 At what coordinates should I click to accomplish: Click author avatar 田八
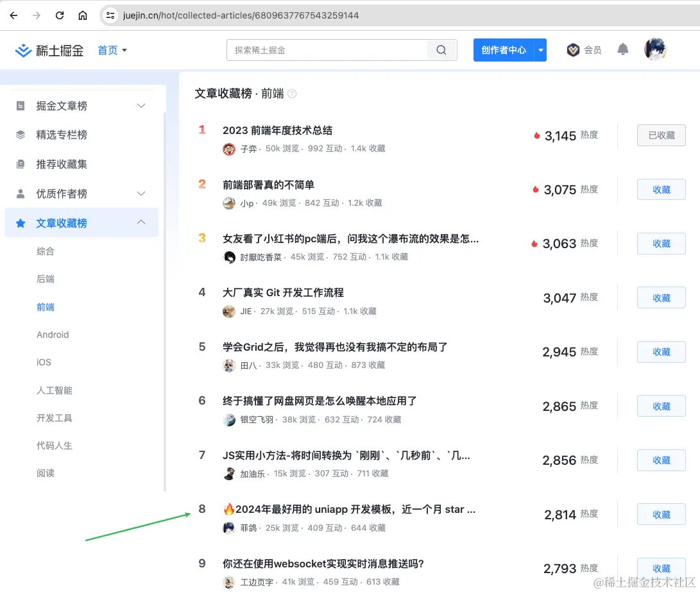229,366
